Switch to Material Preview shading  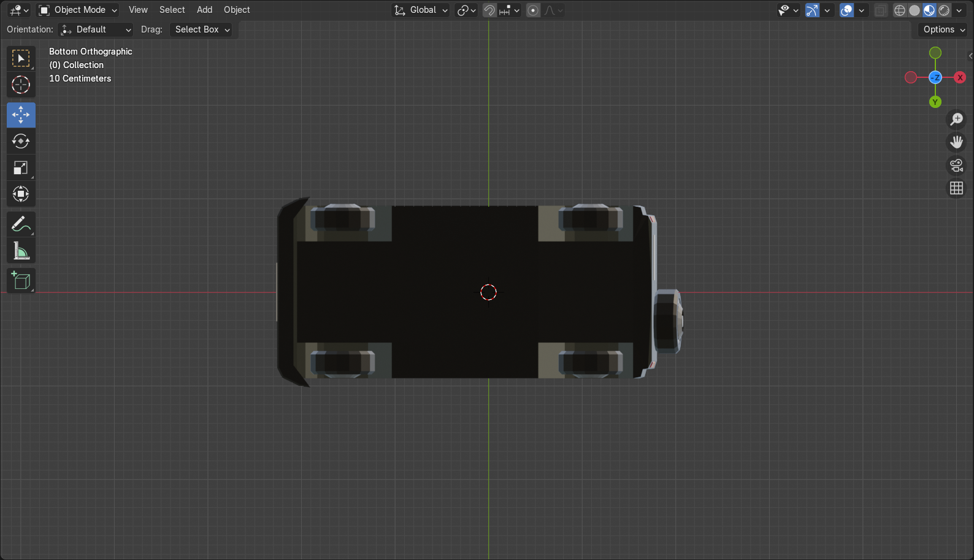[929, 10]
